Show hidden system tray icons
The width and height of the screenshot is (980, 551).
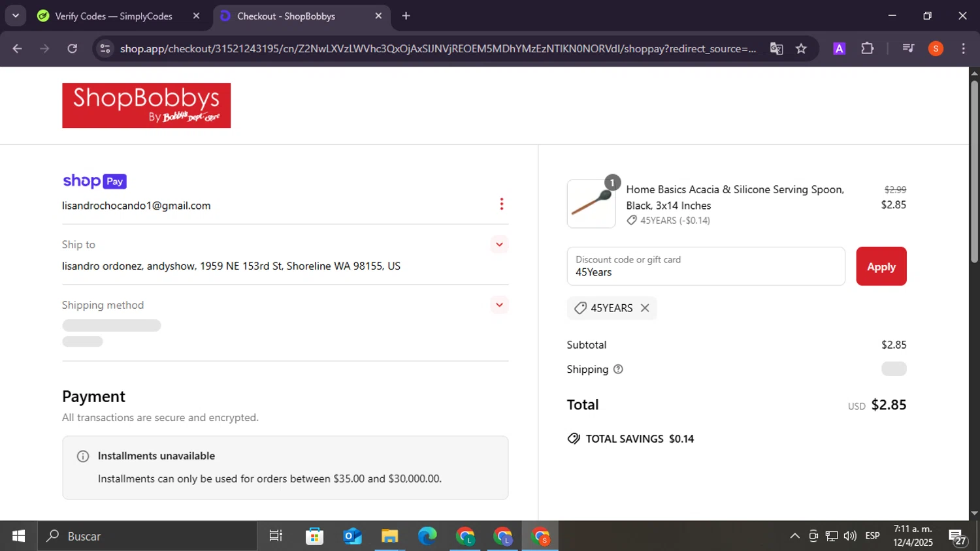pos(794,536)
